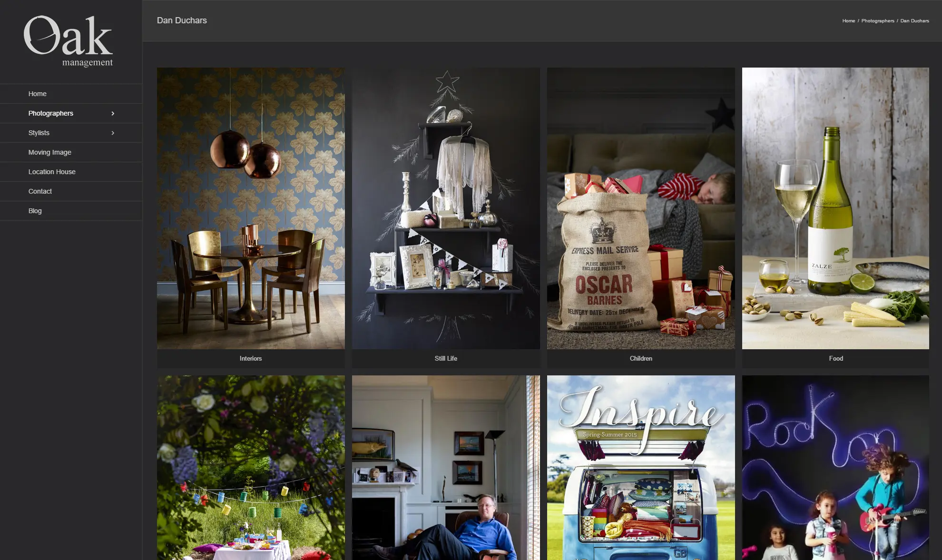Go to the Location House page
This screenshot has width=942, height=560.
52,172
